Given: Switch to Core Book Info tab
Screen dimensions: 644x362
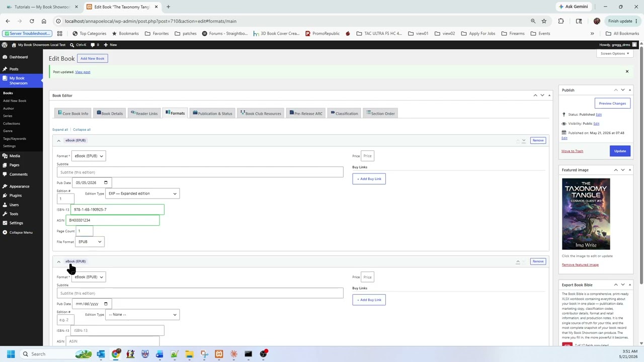Looking at the screenshot, I should click(73, 114).
